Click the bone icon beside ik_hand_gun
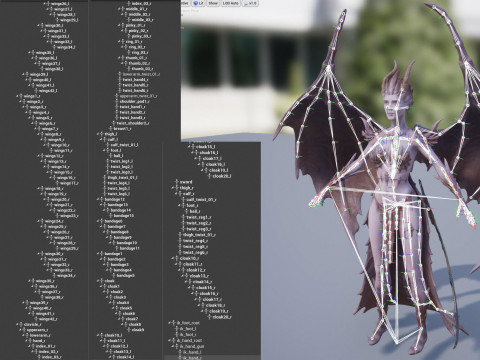The image size is (480, 360). 177,346
